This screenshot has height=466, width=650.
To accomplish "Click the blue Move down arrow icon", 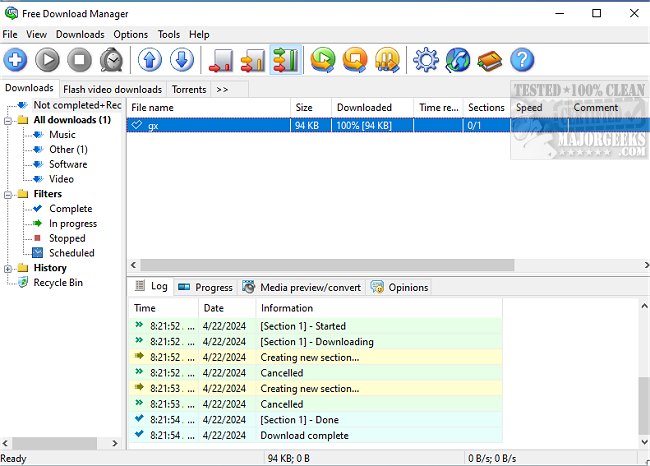I will pos(181,60).
